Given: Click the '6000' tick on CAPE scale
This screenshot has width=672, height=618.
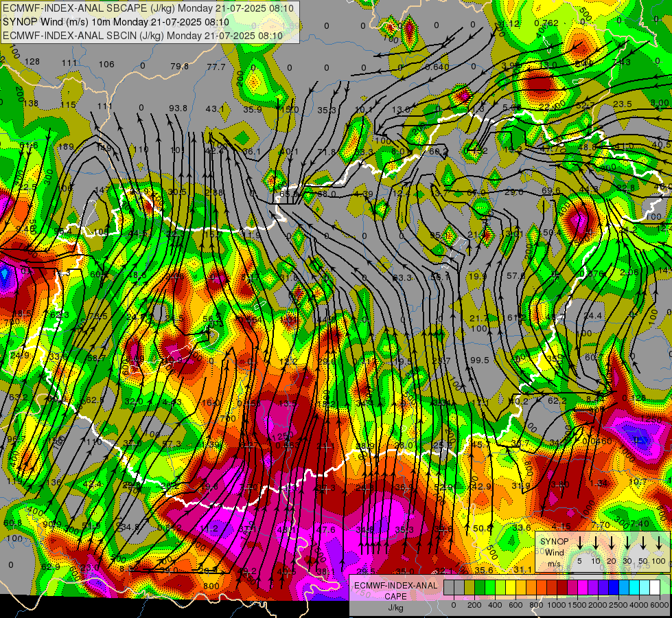Looking at the screenshot, I should click(x=660, y=605).
